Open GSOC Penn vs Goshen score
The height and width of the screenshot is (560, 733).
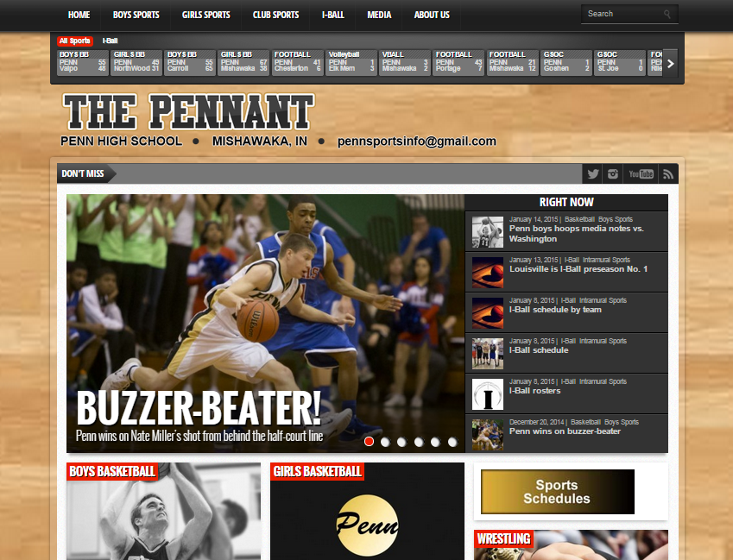566,63
